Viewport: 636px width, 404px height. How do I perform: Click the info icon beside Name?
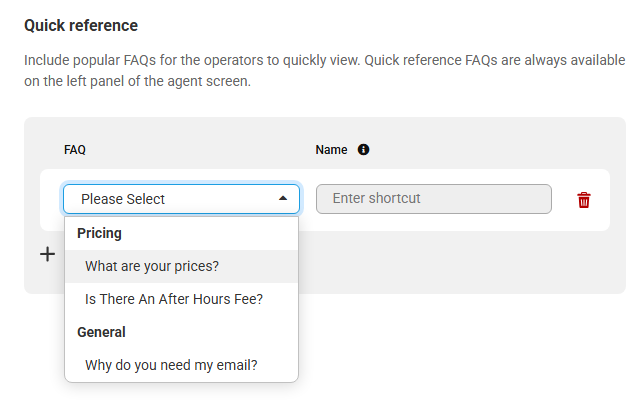click(x=363, y=150)
